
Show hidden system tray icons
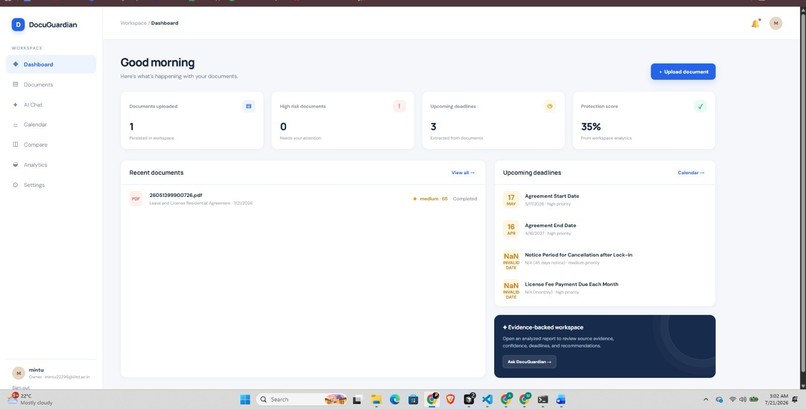(706, 399)
